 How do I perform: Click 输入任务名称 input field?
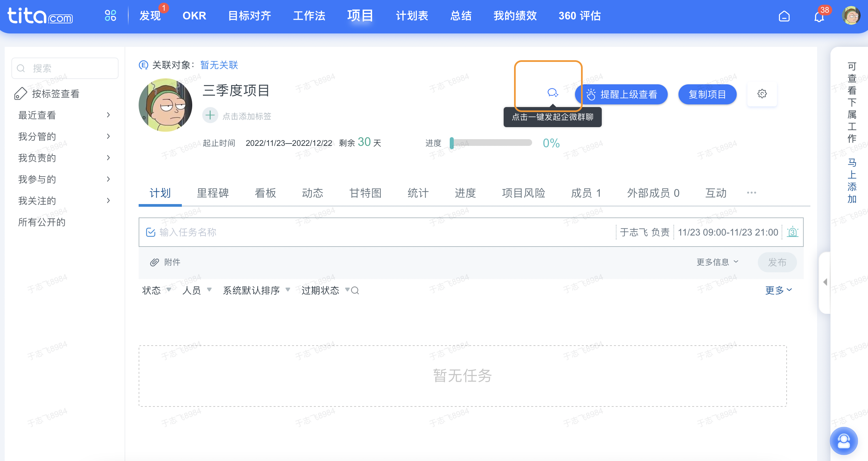[379, 232]
